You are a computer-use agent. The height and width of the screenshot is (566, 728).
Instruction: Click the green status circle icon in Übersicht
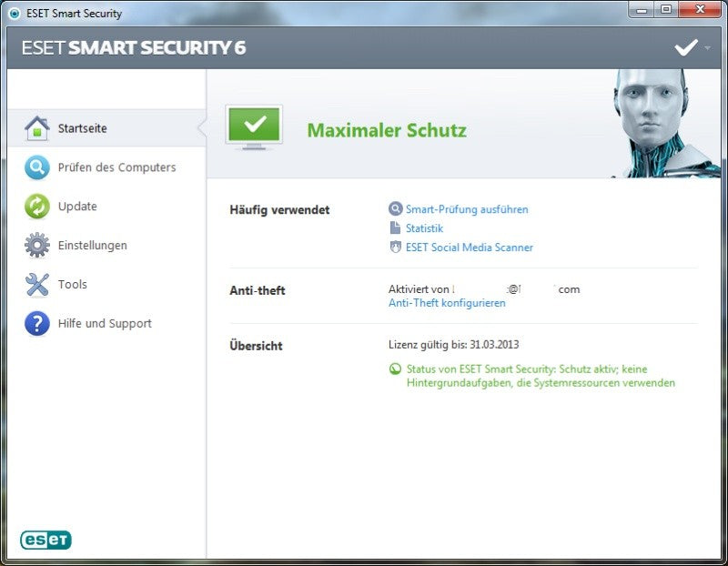coord(395,369)
